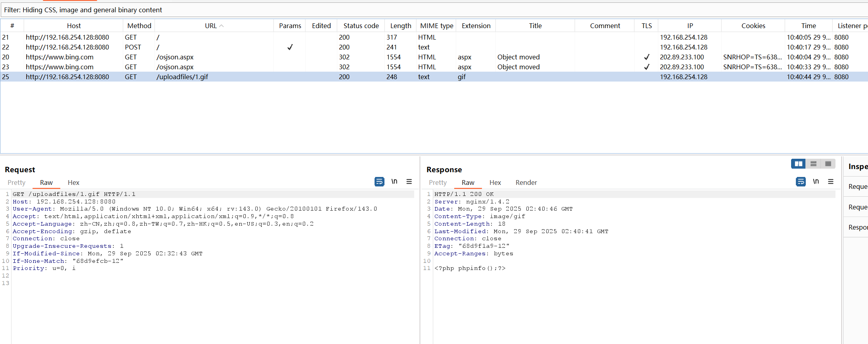868x344 pixels.
Task: Open the Request panel hamburger menu
Action: click(409, 181)
